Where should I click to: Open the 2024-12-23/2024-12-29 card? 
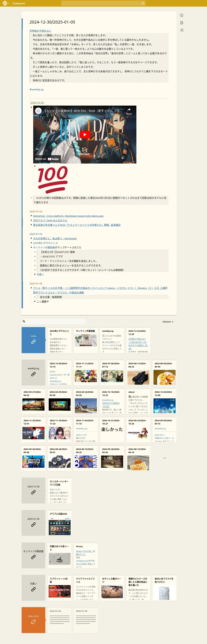click(138, 340)
